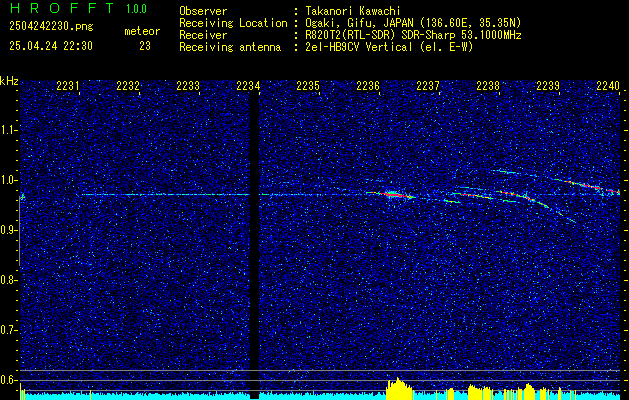
Task: Click the 0.6 kHz axis label
Action: point(8,380)
